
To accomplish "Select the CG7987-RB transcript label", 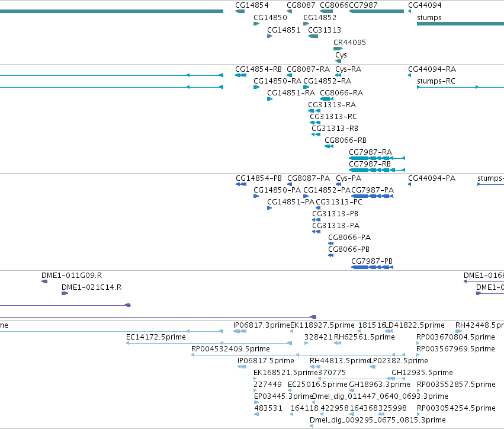I will [370, 164].
